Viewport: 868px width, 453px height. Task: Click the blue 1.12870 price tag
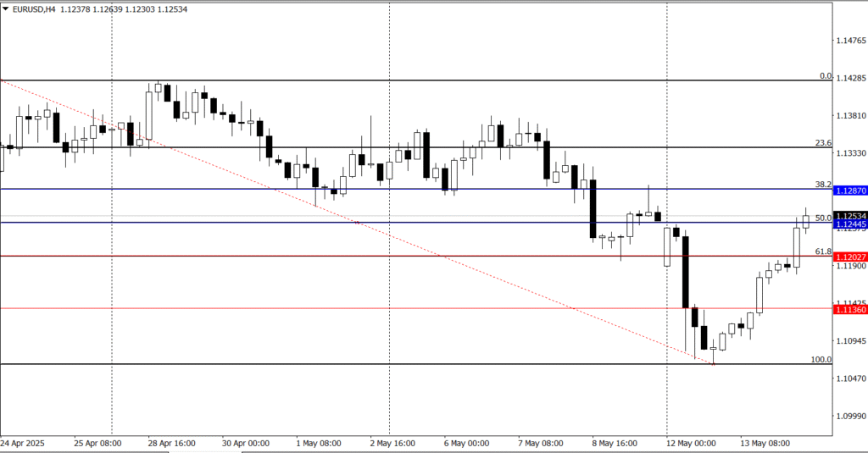coord(850,193)
